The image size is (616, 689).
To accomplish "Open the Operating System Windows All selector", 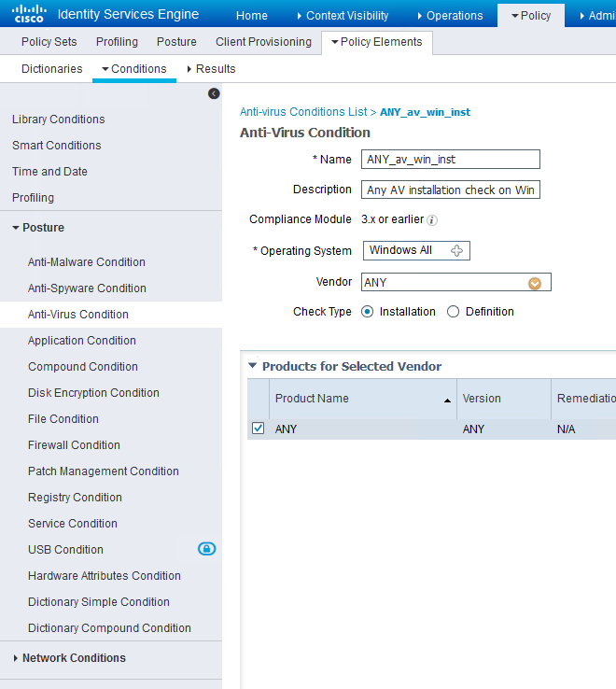I will tap(416, 250).
